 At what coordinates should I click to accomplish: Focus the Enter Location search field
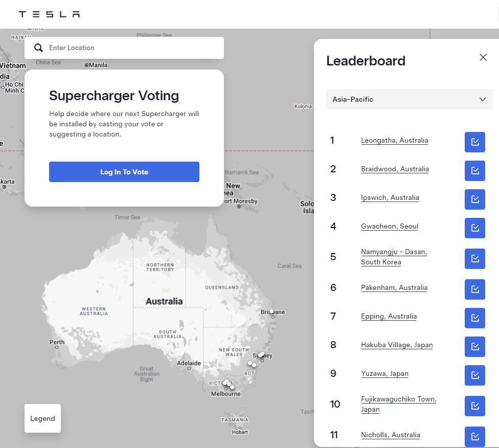pos(124,48)
